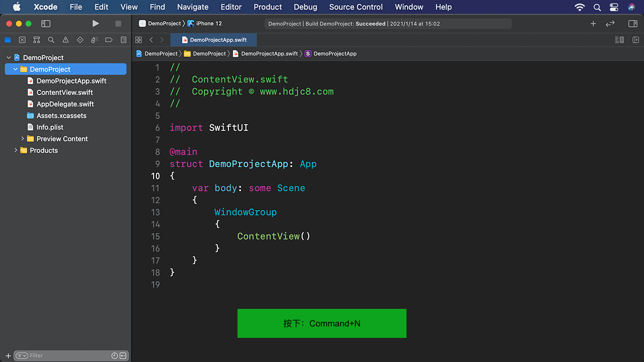Viewport: 644px width, 362px height.
Task: Click the ContentView() code text
Action: click(274, 236)
